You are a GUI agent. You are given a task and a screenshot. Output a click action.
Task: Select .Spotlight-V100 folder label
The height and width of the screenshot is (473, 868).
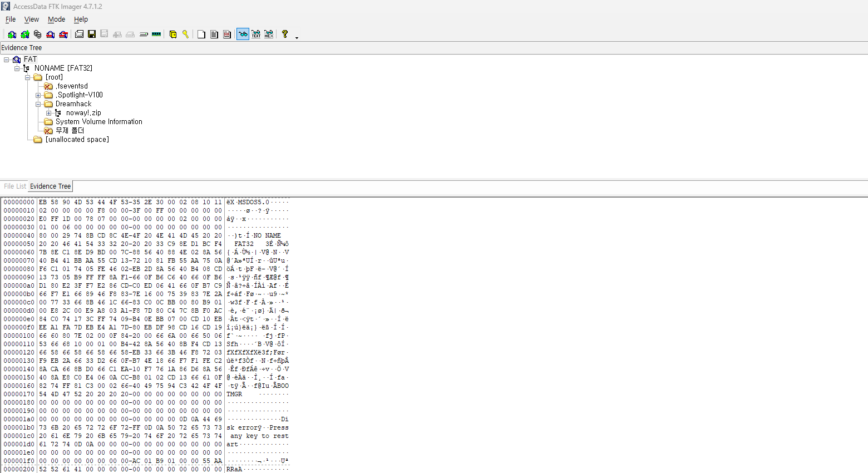pos(79,95)
